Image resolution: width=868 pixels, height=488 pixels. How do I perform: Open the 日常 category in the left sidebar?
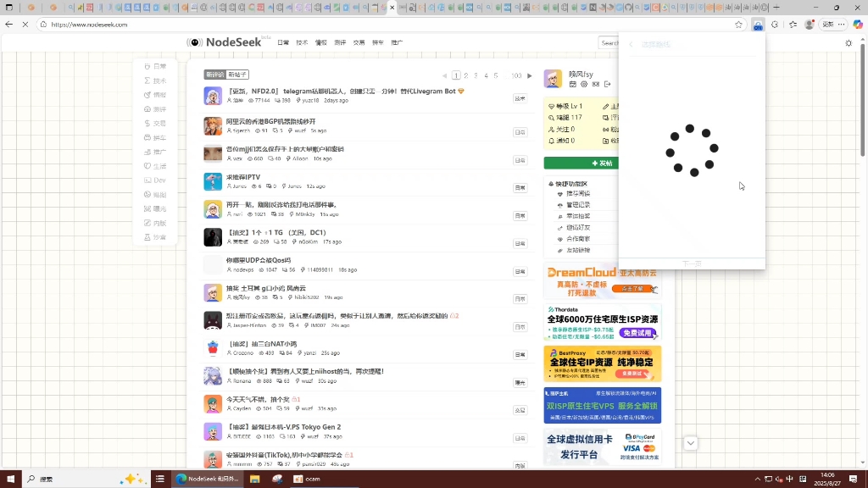coord(156,66)
